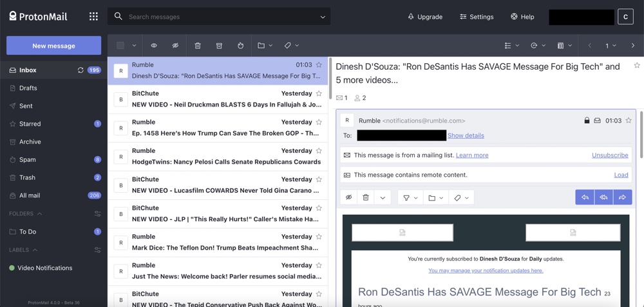Archive selected messages using toolbar archive icon

(220, 46)
